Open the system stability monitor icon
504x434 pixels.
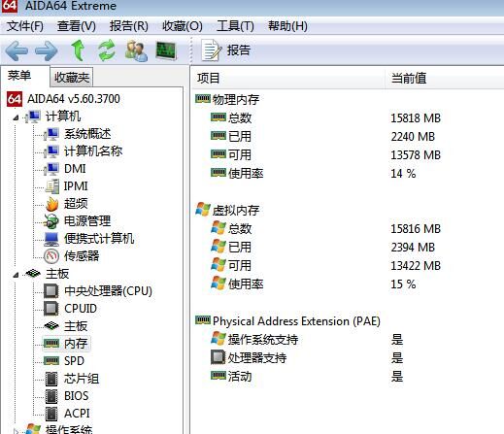[166, 50]
